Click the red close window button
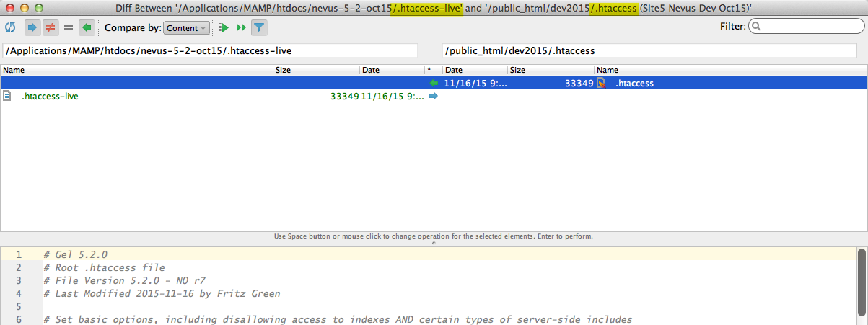The height and width of the screenshot is (325, 868). [9, 7]
